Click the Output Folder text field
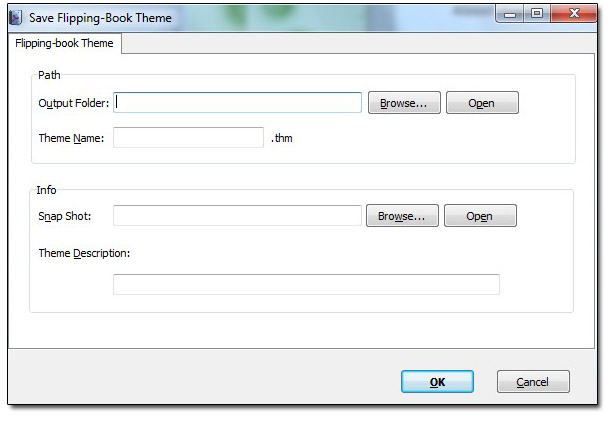 pyautogui.click(x=237, y=102)
